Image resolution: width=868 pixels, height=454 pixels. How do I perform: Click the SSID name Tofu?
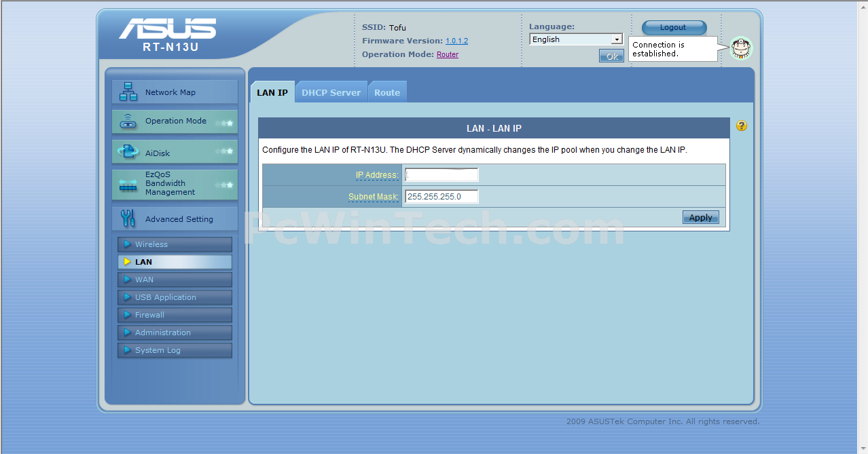pos(397,27)
